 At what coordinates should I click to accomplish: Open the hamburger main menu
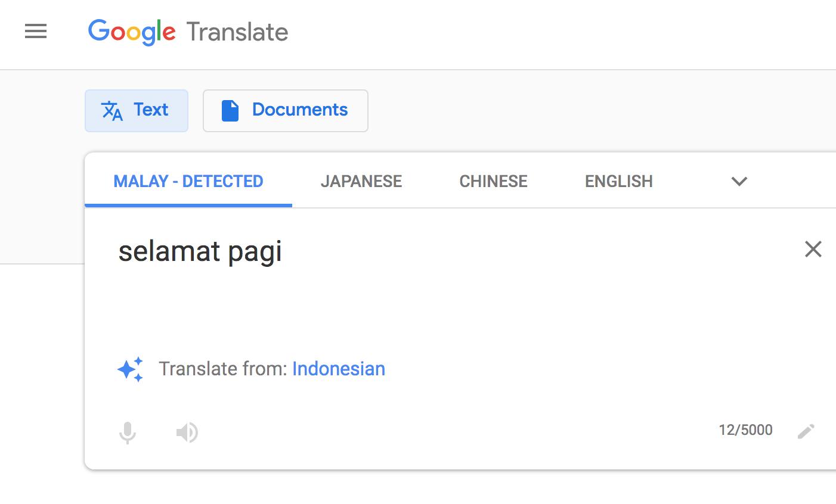(36, 31)
